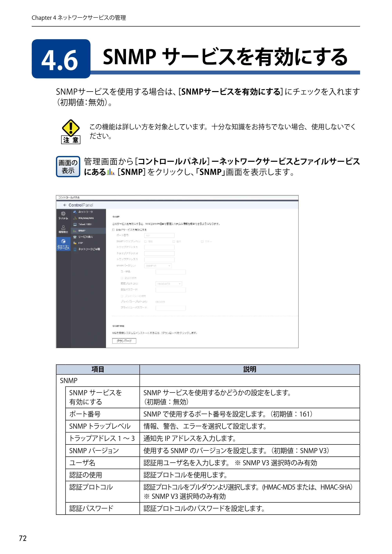
Task: Click the トラップアドレス 1 ～ 3 table cell
Action: tap(103, 438)
